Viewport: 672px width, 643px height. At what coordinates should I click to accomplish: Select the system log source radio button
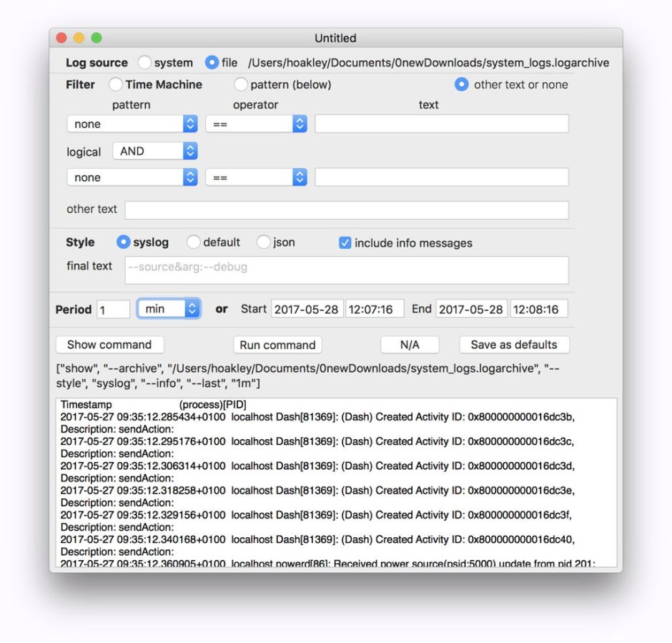(144, 63)
